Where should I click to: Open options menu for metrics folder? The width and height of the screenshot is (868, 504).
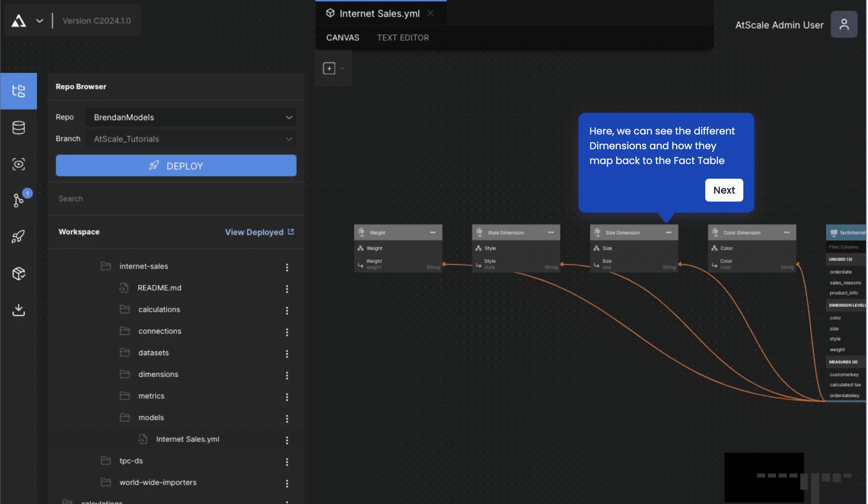point(287,397)
